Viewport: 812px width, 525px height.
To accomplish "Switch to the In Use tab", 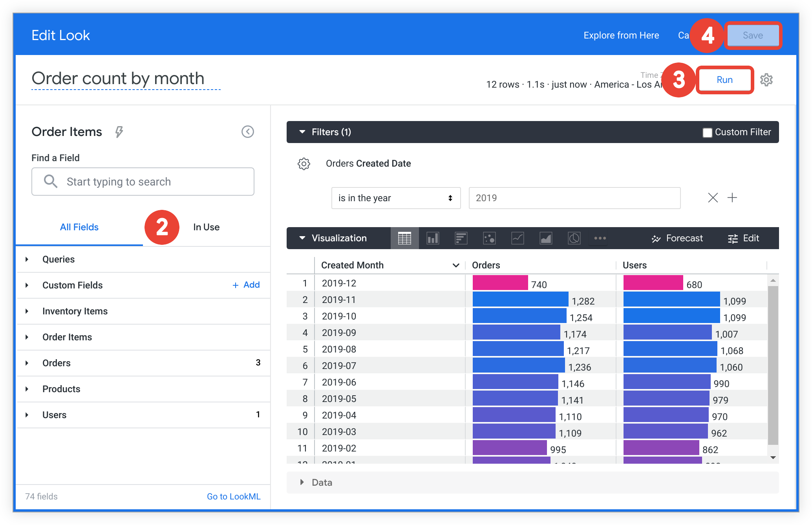I will (x=207, y=227).
